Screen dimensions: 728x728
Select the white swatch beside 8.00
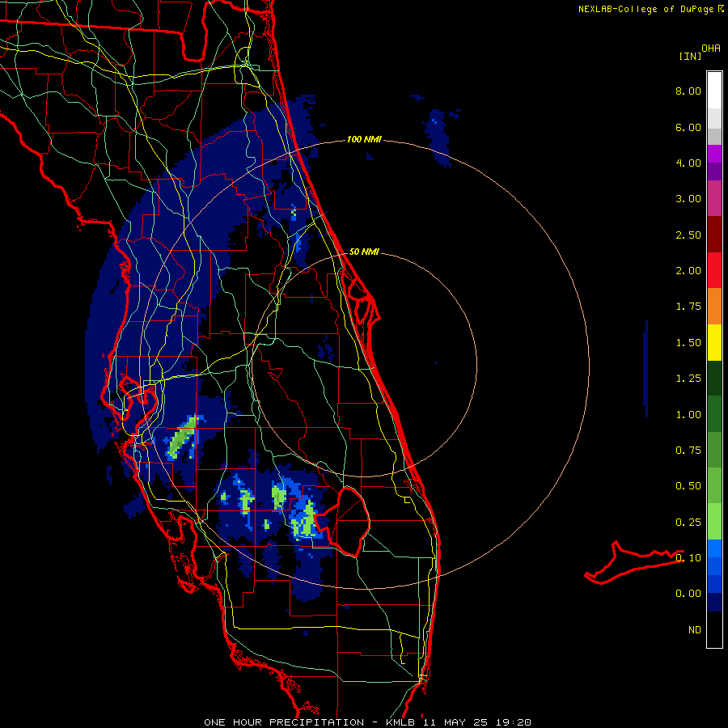714,91
